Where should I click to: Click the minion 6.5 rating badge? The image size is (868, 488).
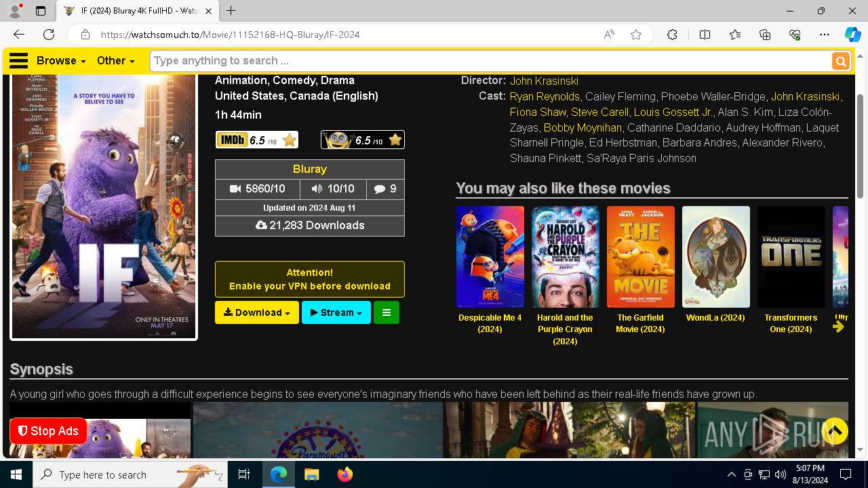pos(363,140)
